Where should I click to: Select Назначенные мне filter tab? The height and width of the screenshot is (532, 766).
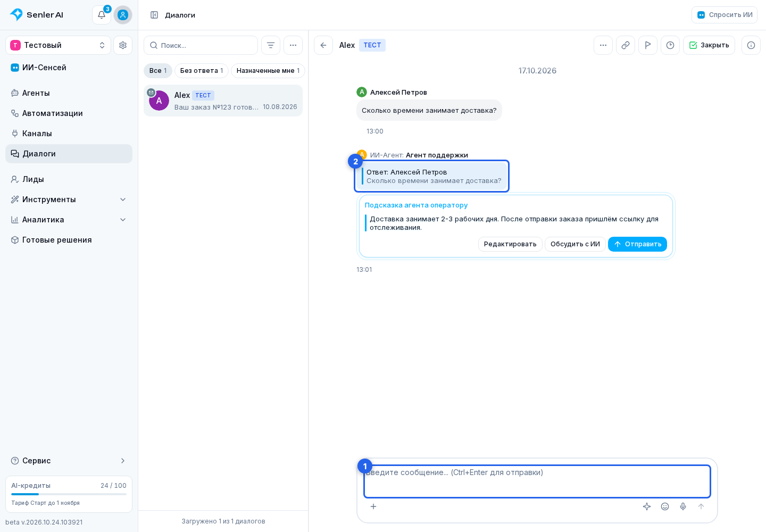[268, 71]
